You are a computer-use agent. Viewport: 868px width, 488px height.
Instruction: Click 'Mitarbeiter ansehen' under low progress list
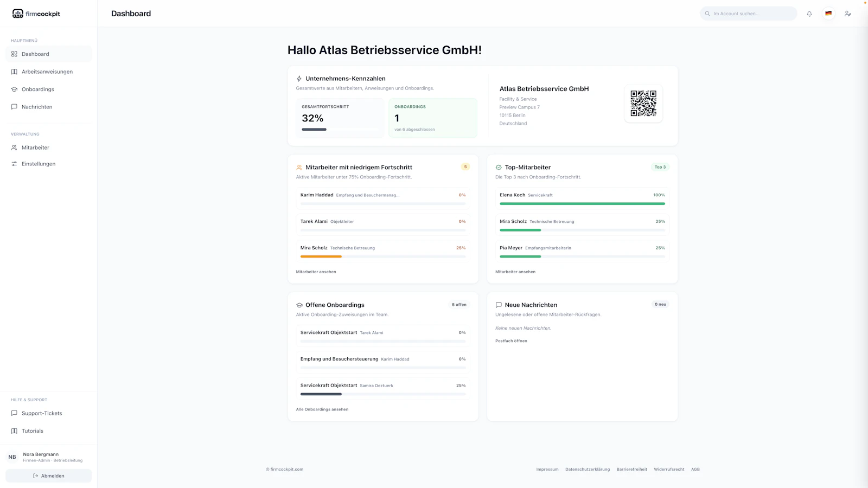[x=316, y=272]
